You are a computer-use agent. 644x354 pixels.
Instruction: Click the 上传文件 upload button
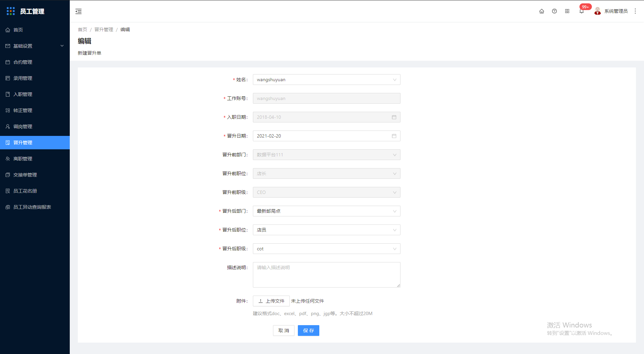(271, 301)
